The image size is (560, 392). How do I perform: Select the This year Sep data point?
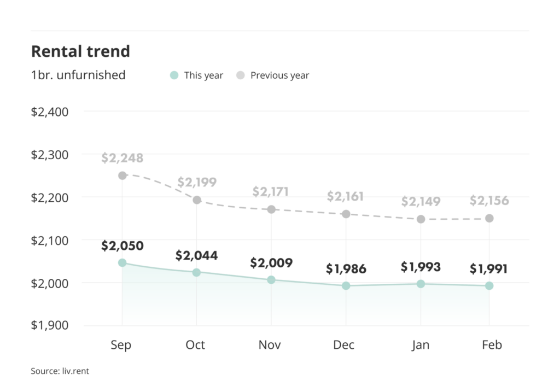pyautogui.click(x=122, y=263)
